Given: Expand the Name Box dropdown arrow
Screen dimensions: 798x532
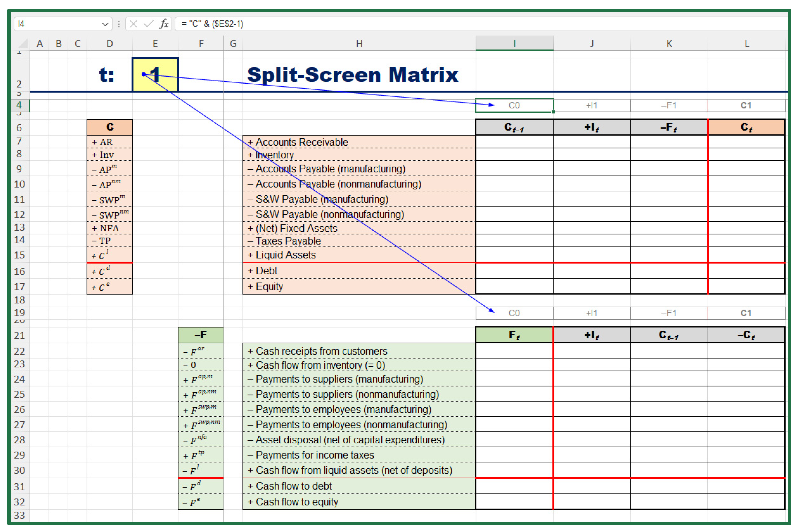Looking at the screenshot, I should (105, 24).
